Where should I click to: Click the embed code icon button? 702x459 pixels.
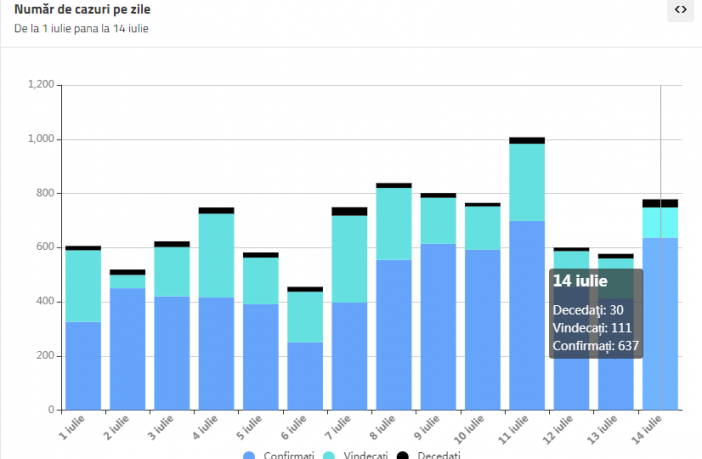tap(680, 10)
